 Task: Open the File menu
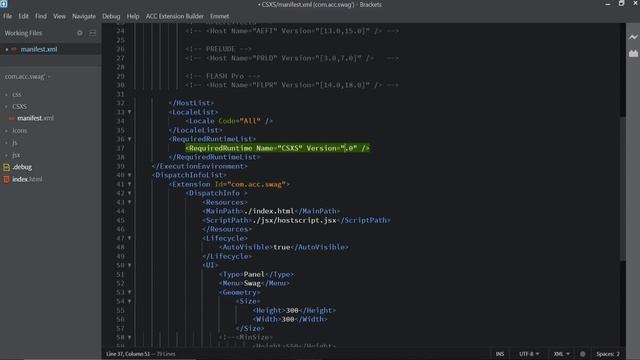tap(7, 16)
